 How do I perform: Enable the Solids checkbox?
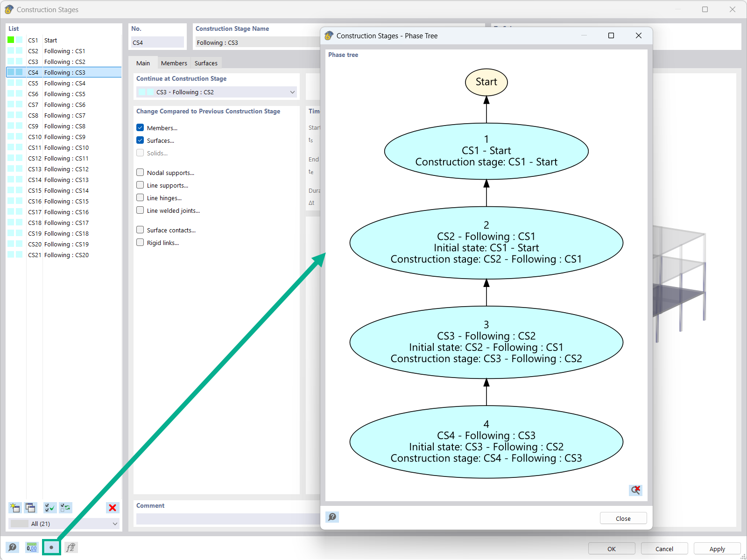140,153
